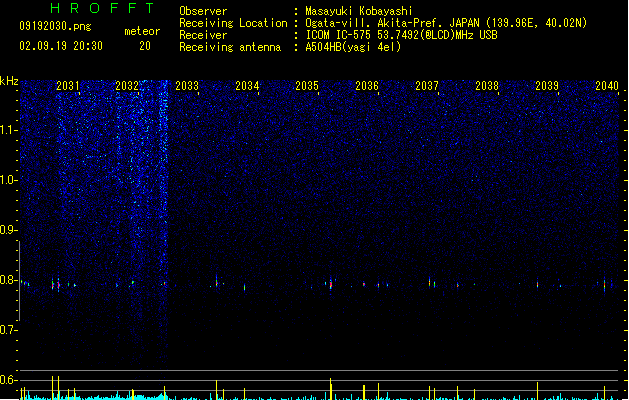The image size is (629, 400).
Task: Click the 2039 time marker
Action: coord(547,86)
